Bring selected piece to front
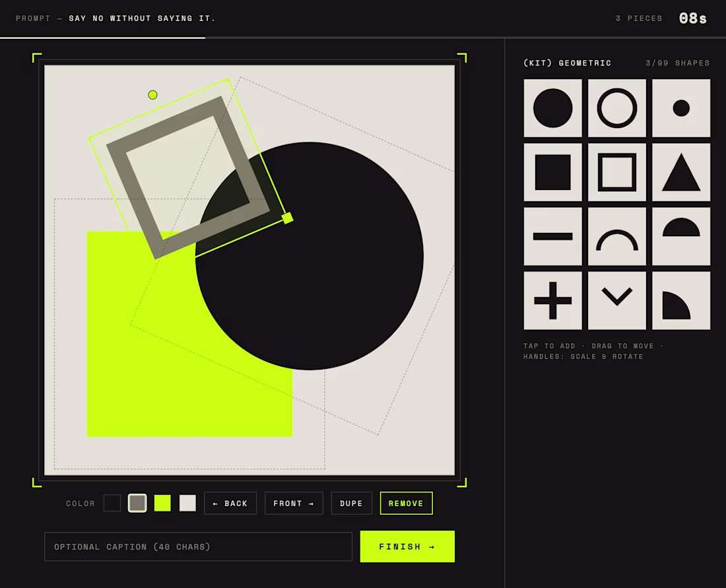Viewport: 726px width, 588px height. pyautogui.click(x=294, y=504)
